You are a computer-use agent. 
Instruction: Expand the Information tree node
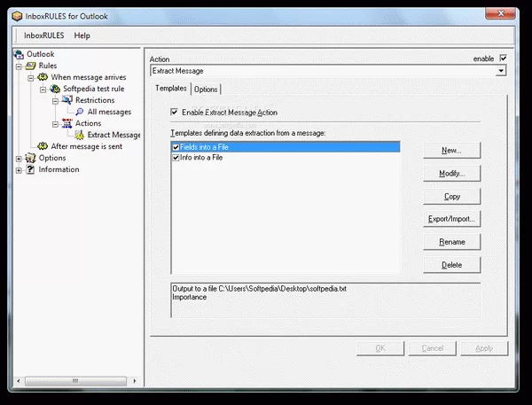point(19,170)
